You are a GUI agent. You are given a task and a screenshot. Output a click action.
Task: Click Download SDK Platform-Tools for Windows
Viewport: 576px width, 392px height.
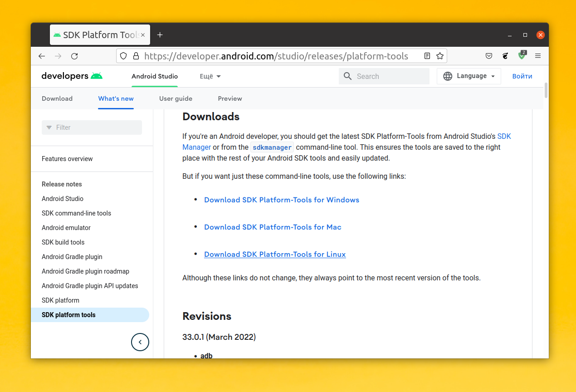pyautogui.click(x=282, y=200)
